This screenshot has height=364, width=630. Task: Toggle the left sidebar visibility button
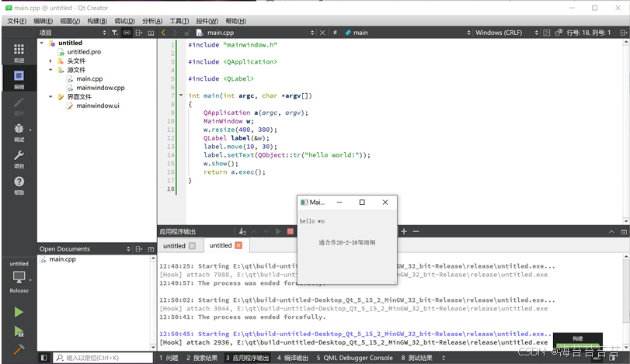pyautogui.click(x=44, y=358)
